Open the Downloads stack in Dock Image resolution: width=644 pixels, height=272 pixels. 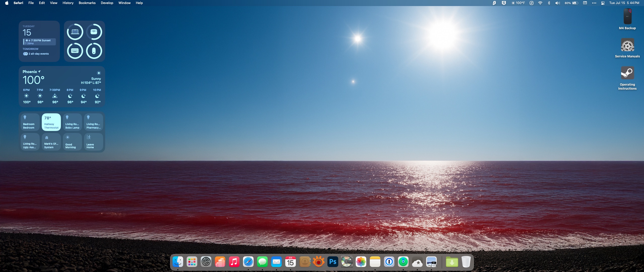point(452,262)
